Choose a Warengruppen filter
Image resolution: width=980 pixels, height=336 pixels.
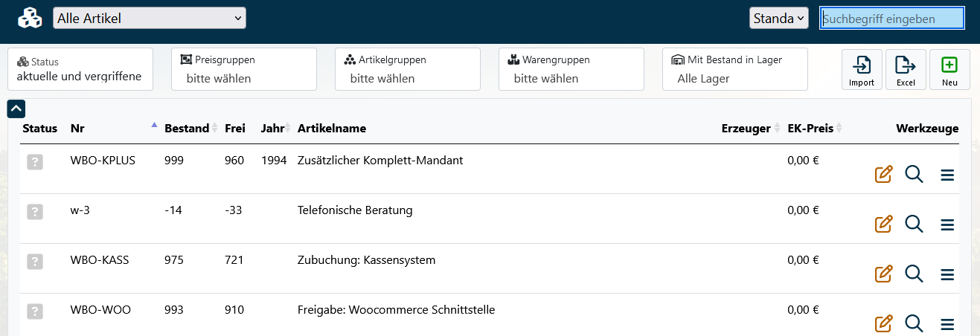[x=571, y=70]
